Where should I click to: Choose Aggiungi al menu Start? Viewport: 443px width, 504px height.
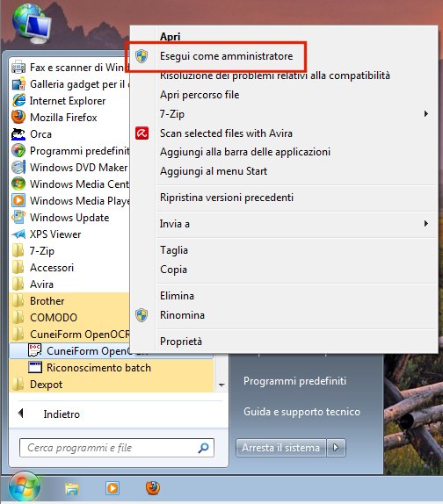pos(214,171)
